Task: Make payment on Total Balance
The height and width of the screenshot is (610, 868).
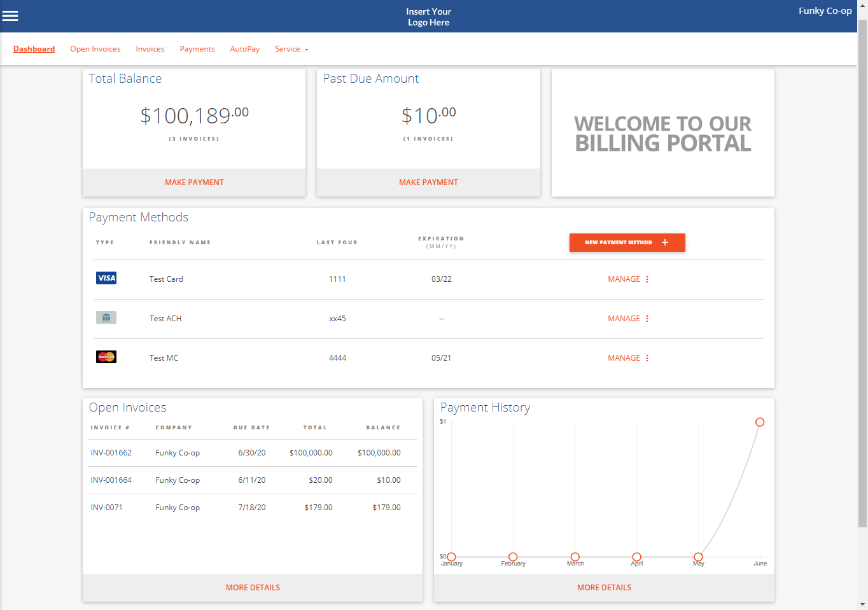Action: (x=194, y=183)
